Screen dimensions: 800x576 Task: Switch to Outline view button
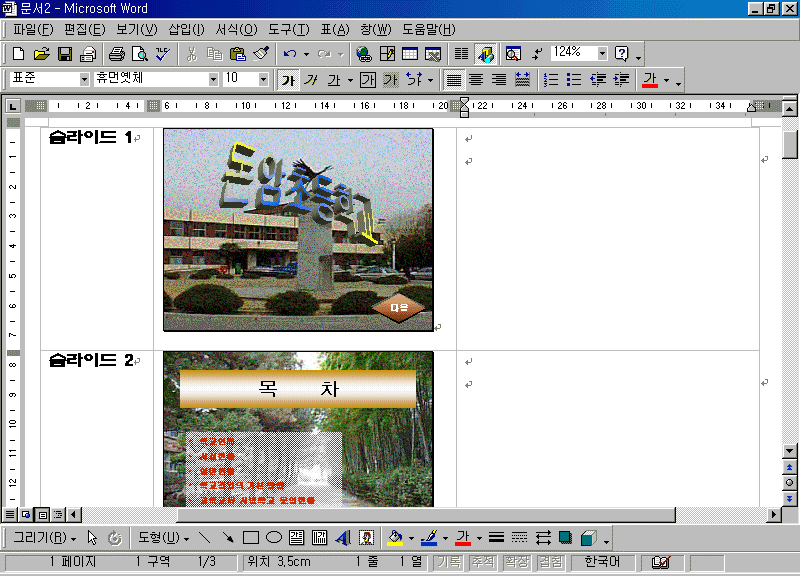58,514
